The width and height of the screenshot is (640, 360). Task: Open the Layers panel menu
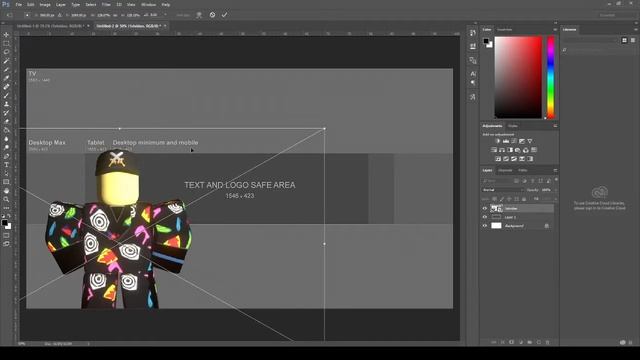[555, 170]
